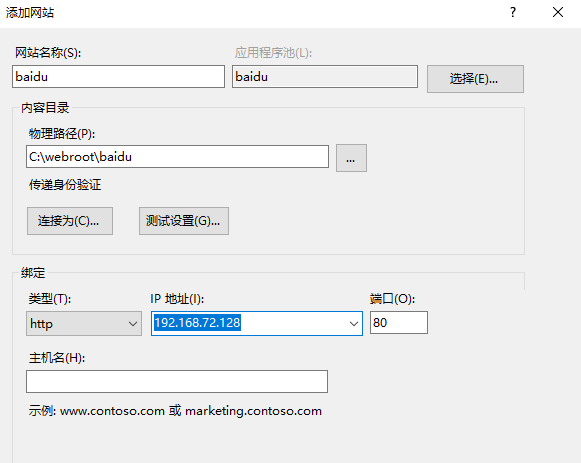Click the IP address 192.168.72.128 text

(x=197, y=323)
